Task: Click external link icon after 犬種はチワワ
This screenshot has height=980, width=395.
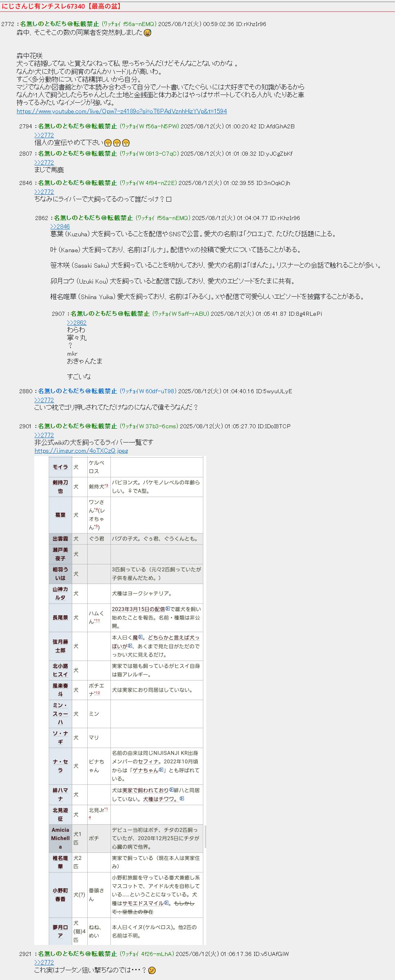Action: (182, 798)
